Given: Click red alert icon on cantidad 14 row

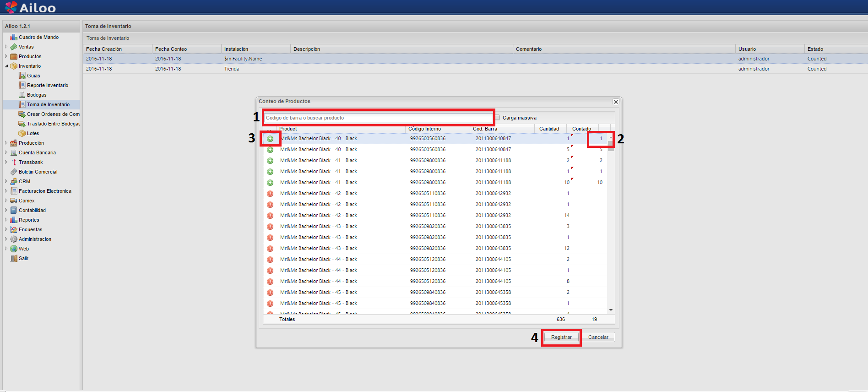Looking at the screenshot, I should point(270,216).
